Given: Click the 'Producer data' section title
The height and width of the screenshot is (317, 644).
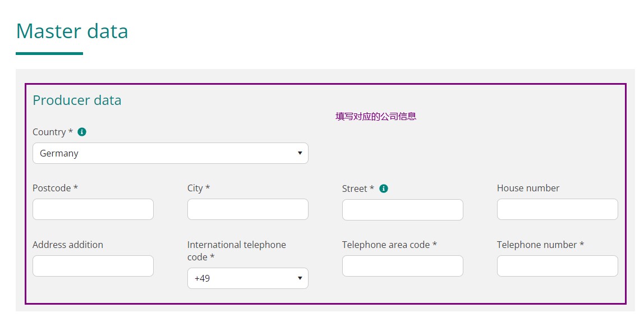Looking at the screenshot, I should pos(77,100).
